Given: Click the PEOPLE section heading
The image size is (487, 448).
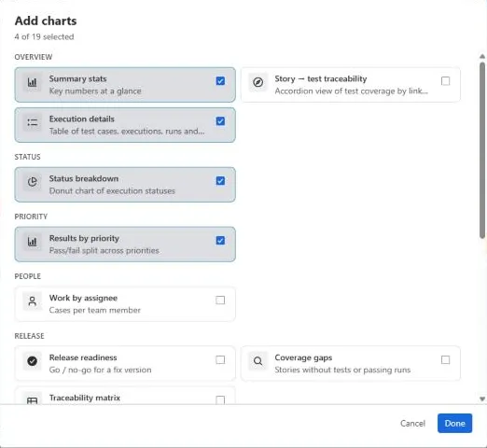Looking at the screenshot, I should click(28, 276).
